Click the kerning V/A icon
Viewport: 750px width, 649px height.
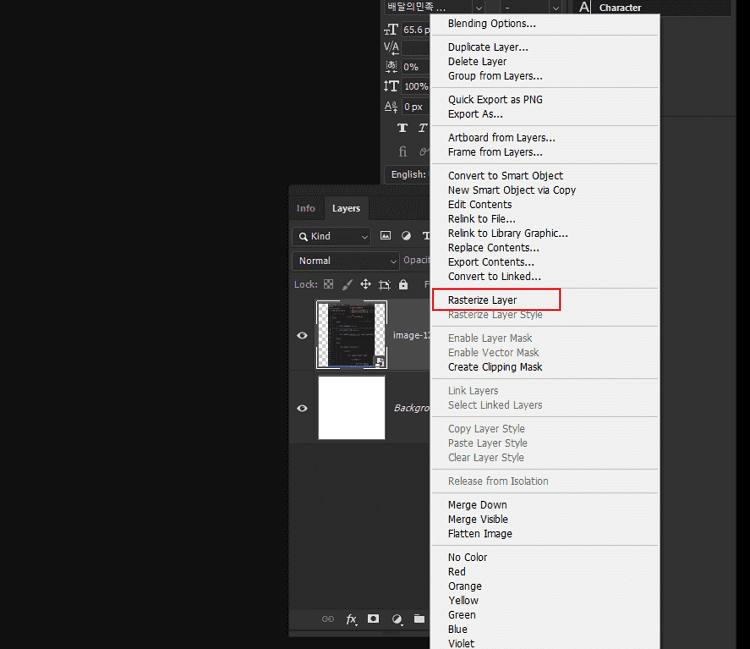tap(391, 47)
